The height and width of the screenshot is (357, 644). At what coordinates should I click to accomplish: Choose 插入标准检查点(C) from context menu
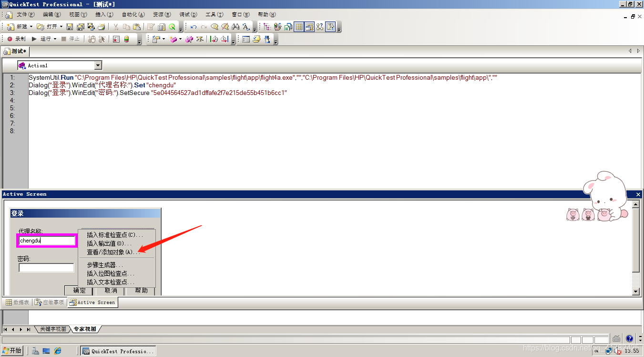pos(117,235)
